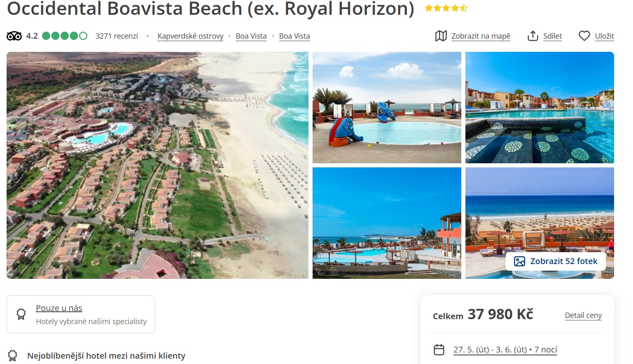633x364 pixels.
Task: Click the hotel star rating icons
Action: 446,8
